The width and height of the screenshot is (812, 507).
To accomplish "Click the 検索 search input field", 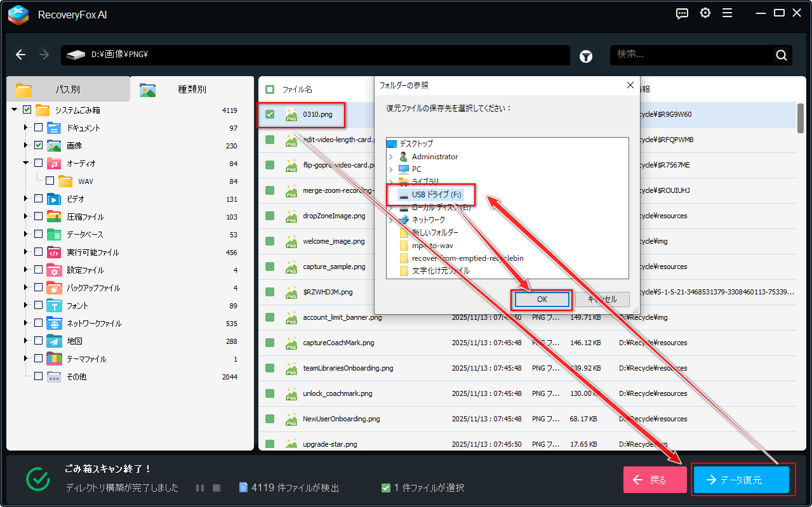I will [x=692, y=55].
